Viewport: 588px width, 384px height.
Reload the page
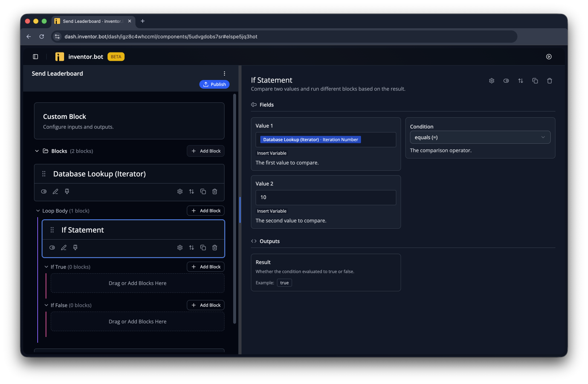[x=42, y=37]
